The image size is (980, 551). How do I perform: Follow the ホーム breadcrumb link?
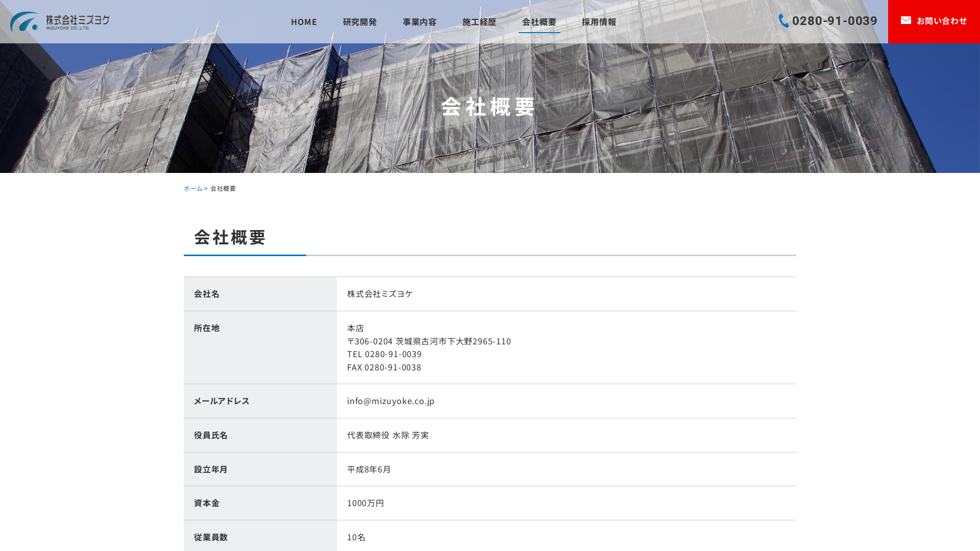coord(193,188)
